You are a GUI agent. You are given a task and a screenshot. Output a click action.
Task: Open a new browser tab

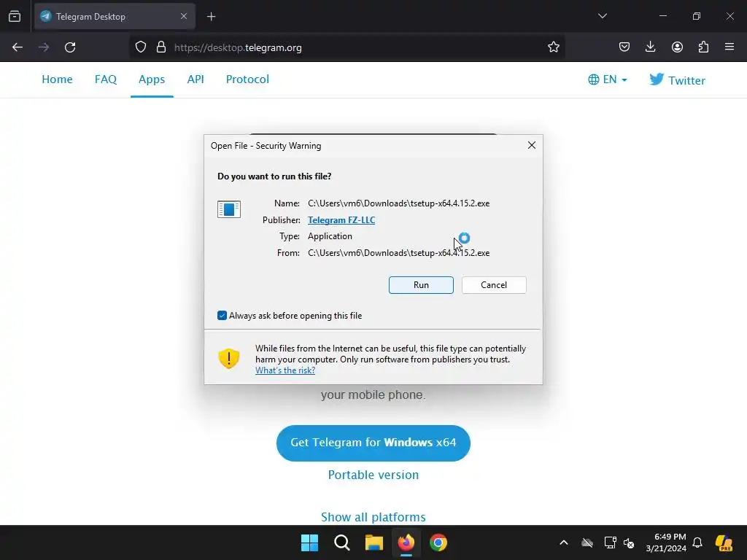coord(211,17)
